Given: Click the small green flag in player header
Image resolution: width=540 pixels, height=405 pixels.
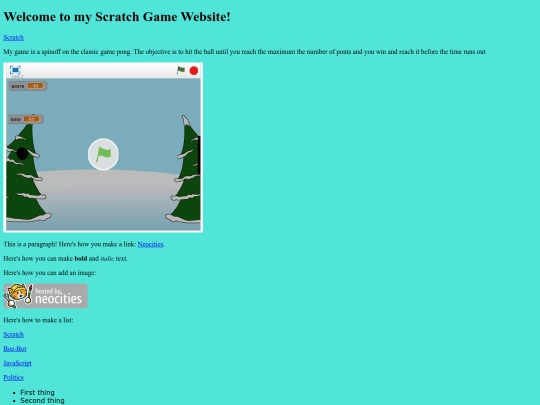Looking at the screenshot, I should (x=181, y=70).
